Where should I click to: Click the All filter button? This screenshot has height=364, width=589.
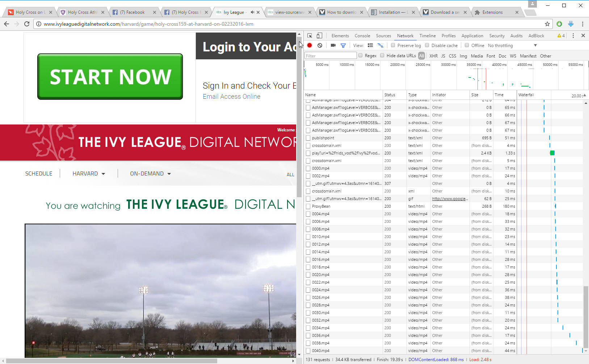tap(421, 56)
